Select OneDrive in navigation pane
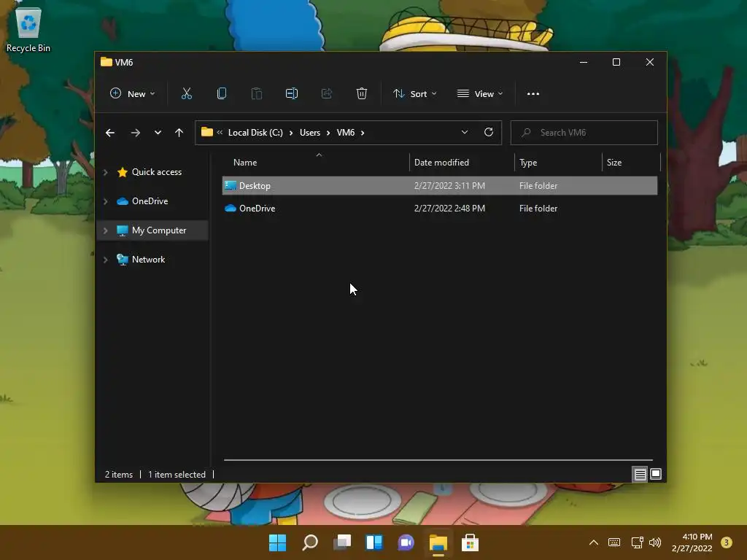747x560 pixels. pyautogui.click(x=150, y=201)
